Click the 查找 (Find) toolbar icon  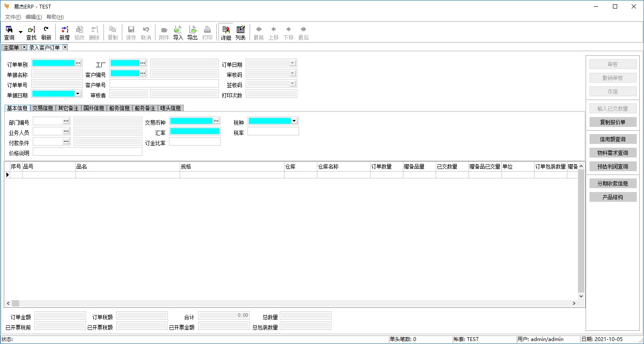pyautogui.click(x=31, y=32)
